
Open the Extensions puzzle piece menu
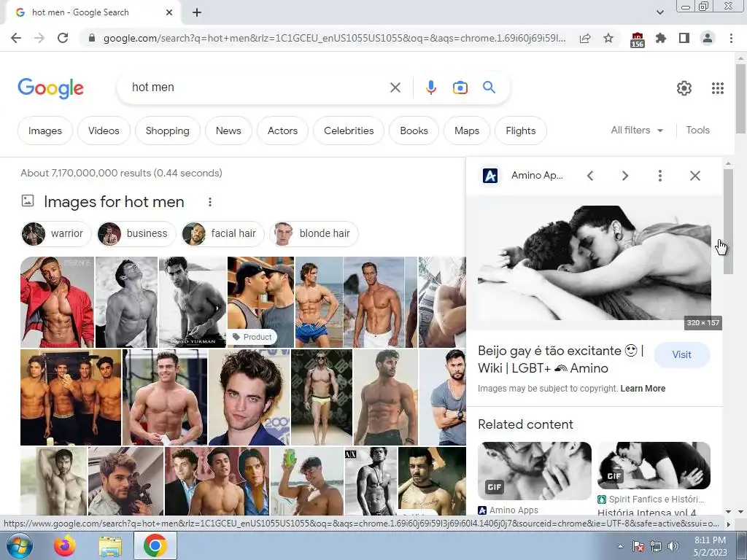click(661, 38)
